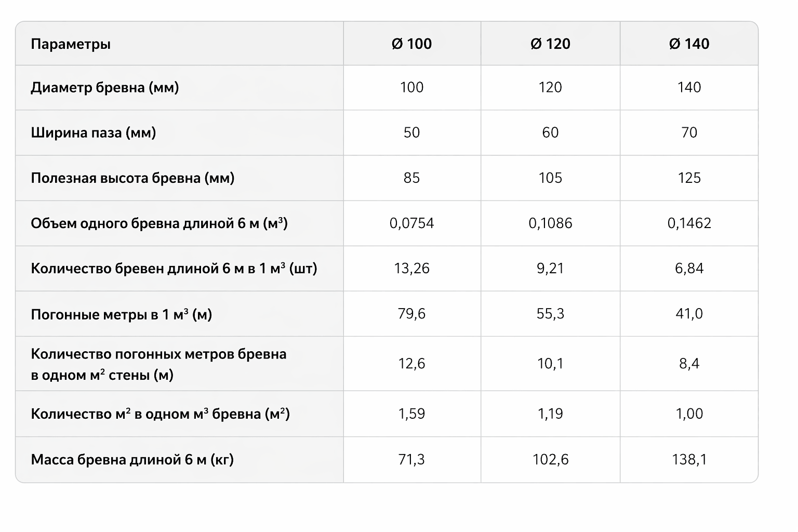
Task: Click the 55,3 running meters cell
Action: tap(550, 314)
